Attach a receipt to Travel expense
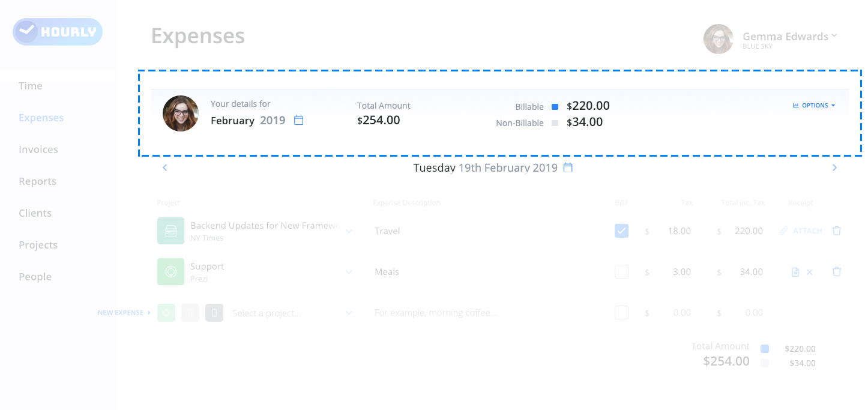This screenshot has height=410, width=868. pos(801,231)
